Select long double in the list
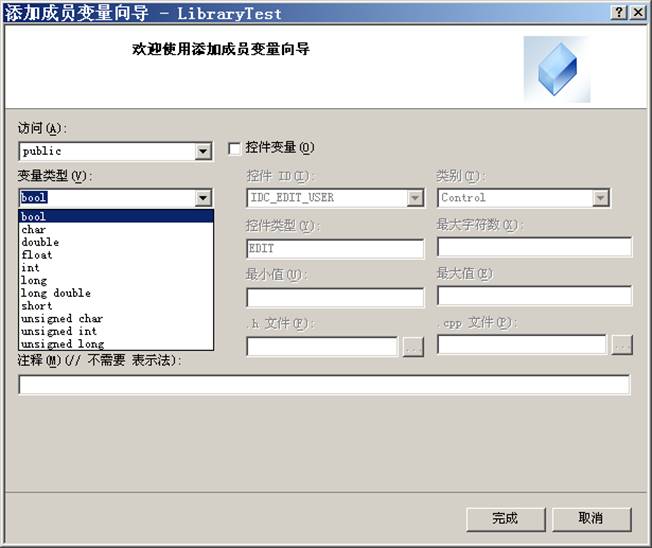 point(116,293)
